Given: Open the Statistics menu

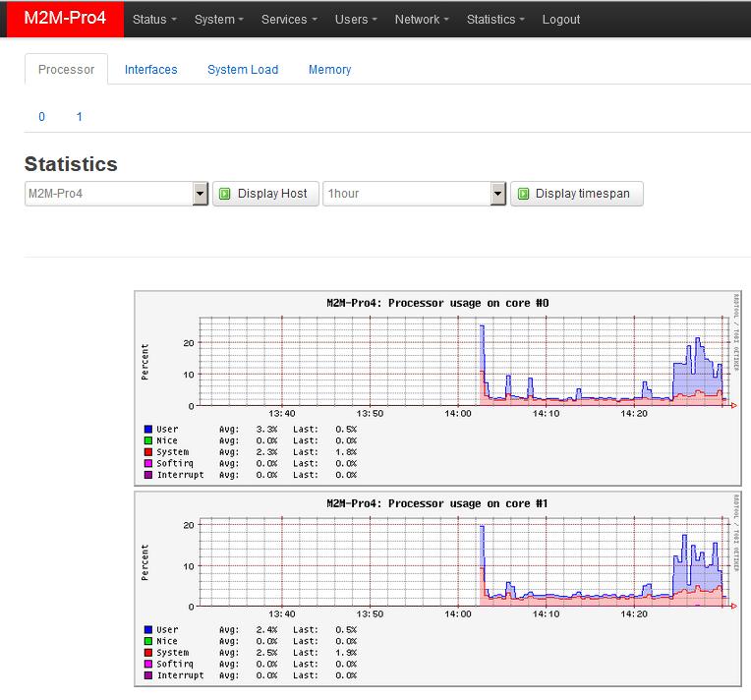Looking at the screenshot, I should pos(495,19).
